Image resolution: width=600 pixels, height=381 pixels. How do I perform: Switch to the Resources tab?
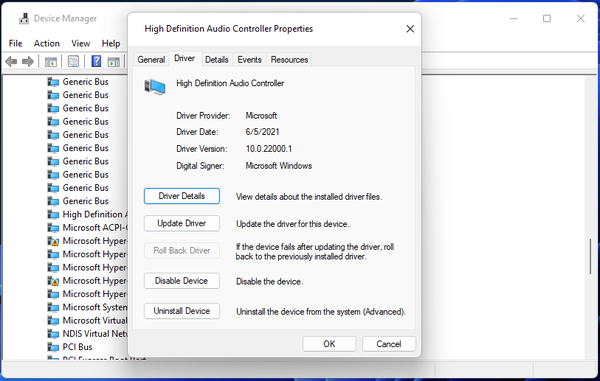pyautogui.click(x=289, y=60)
